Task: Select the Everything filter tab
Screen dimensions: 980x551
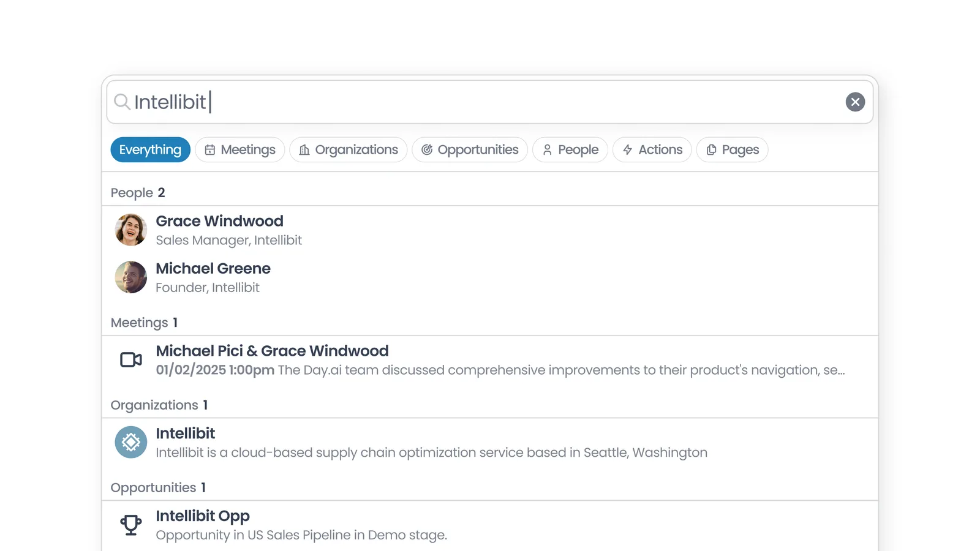Action: [150, 149]
